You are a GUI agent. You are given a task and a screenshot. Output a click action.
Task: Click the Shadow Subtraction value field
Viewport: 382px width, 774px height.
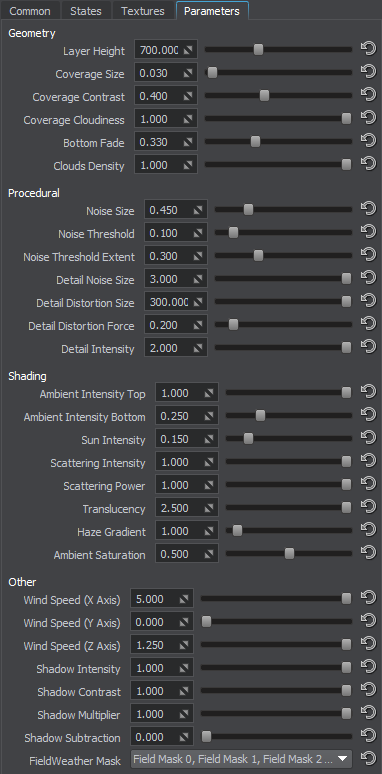click(162, 737)
